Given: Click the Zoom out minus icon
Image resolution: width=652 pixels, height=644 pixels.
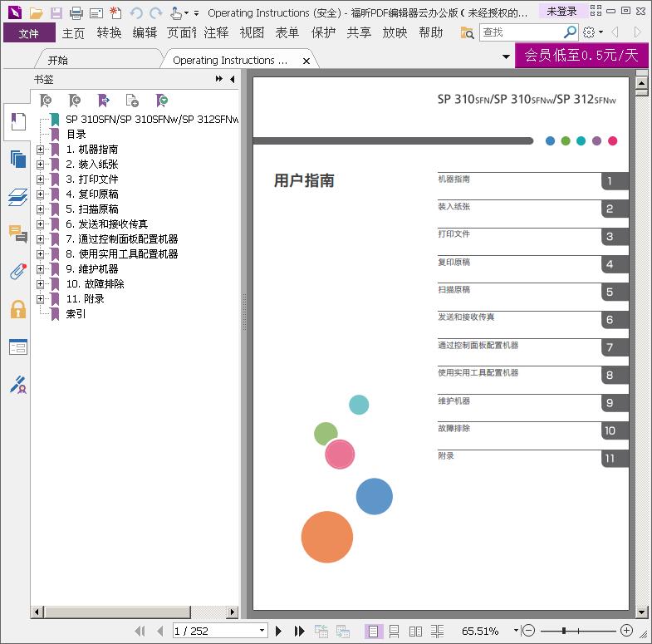Looking at the screenshot, I should (x=528, y=631).
